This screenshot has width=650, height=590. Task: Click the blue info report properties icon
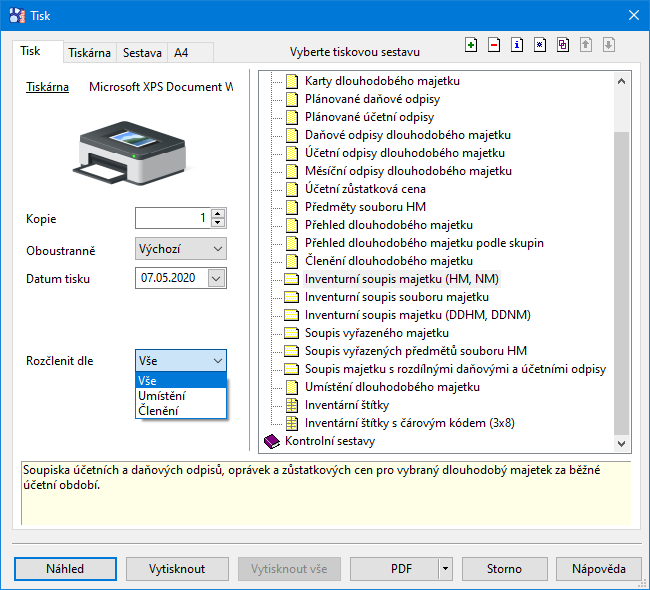pyautogui.click(x=517, y=45)
